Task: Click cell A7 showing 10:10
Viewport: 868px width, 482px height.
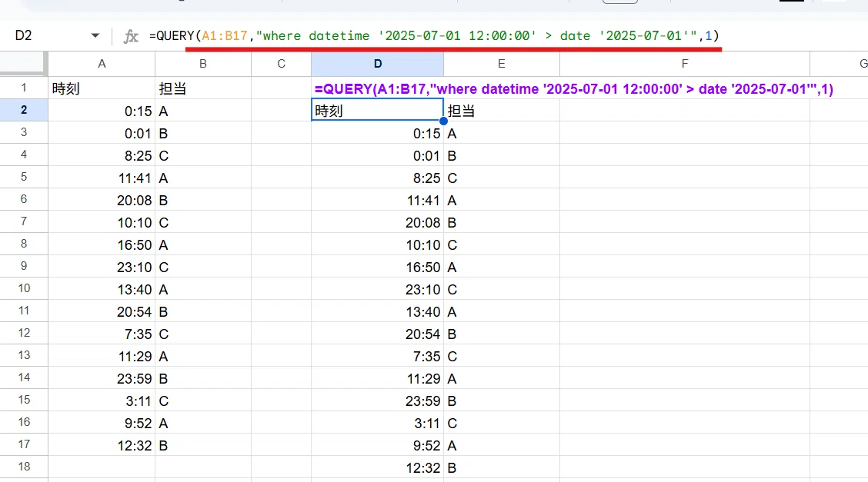Action: pyautogui.click(x=102, y=222)
